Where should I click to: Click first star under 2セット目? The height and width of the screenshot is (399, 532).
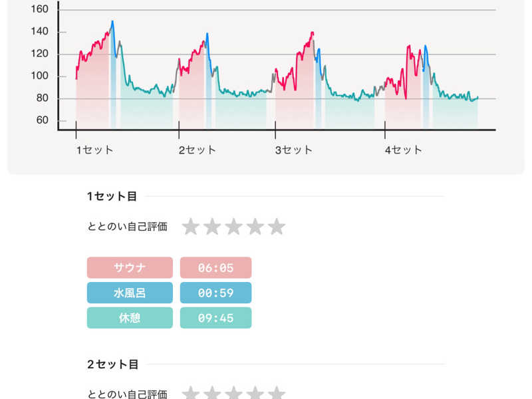[x=191, y=392]
